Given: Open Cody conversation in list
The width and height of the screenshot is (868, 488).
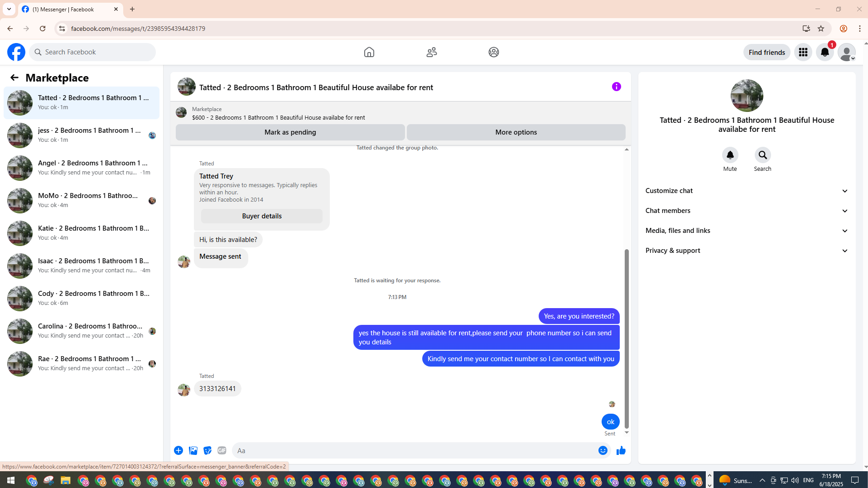Looking at the screenshot, I should [82, 298].
